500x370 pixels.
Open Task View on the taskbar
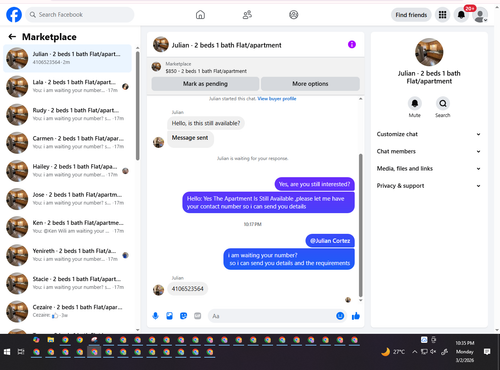pyautogui.click(x=21, y=352)
